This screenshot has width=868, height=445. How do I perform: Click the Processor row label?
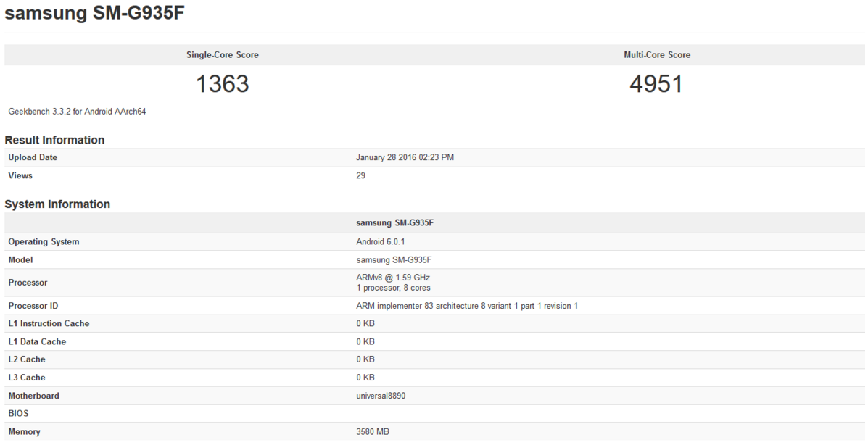point(28,282)
